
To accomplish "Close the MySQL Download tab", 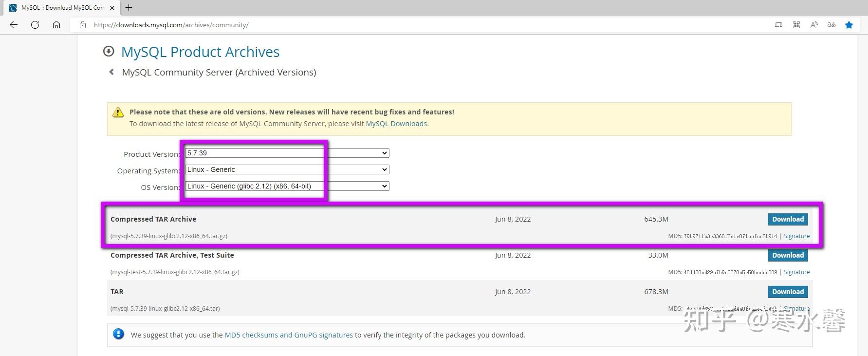I will [112, 8].
